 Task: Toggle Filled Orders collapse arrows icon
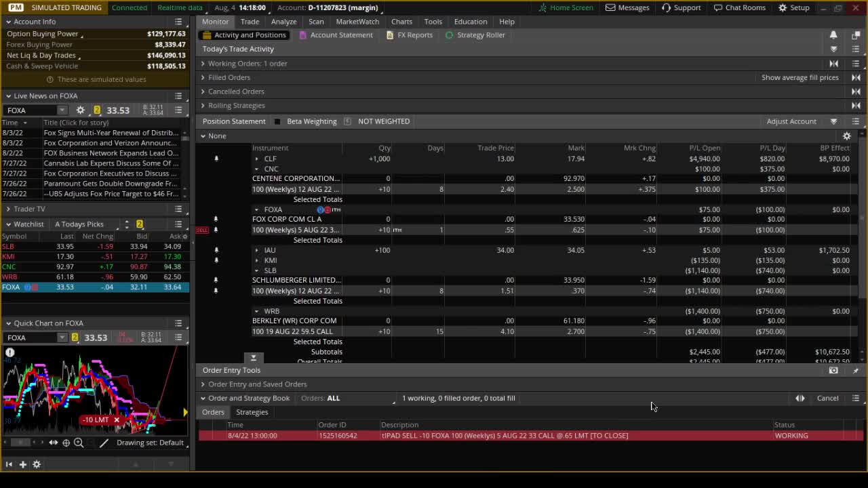856,77
